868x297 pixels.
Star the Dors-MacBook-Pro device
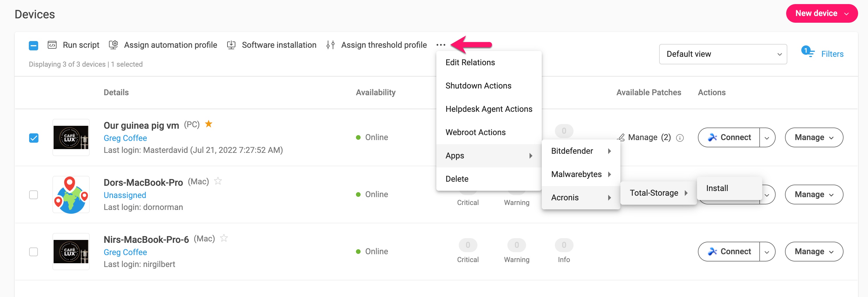pos(218,181)
